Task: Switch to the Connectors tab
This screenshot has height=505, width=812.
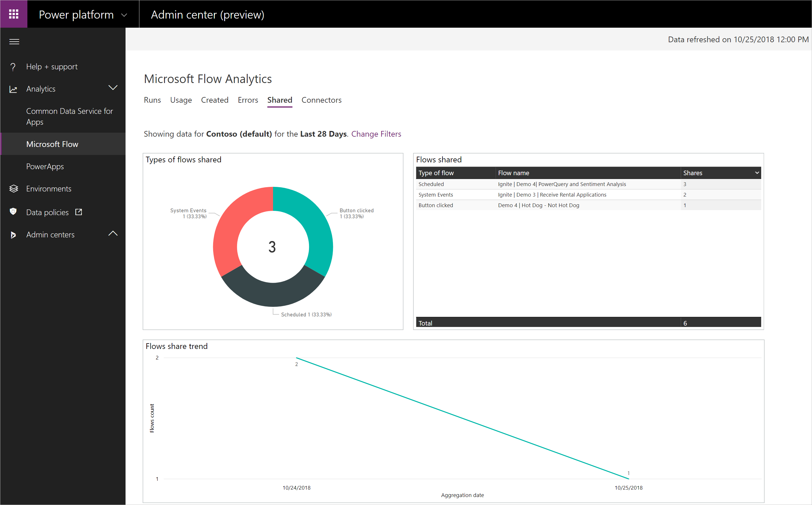Action: click(x=321, y=100)
